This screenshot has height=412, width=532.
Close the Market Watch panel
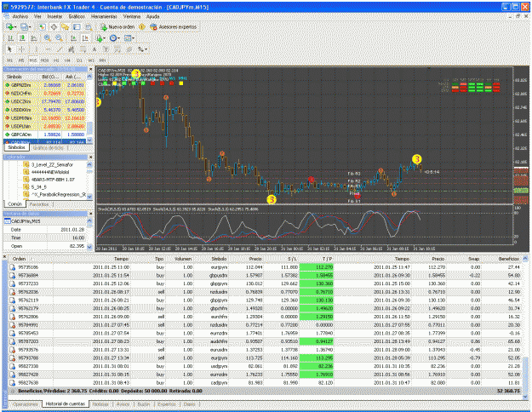90,69
